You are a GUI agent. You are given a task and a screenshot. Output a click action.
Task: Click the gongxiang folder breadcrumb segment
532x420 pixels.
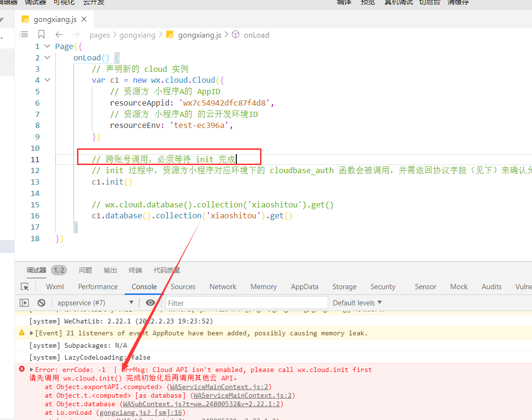(137, 35)
